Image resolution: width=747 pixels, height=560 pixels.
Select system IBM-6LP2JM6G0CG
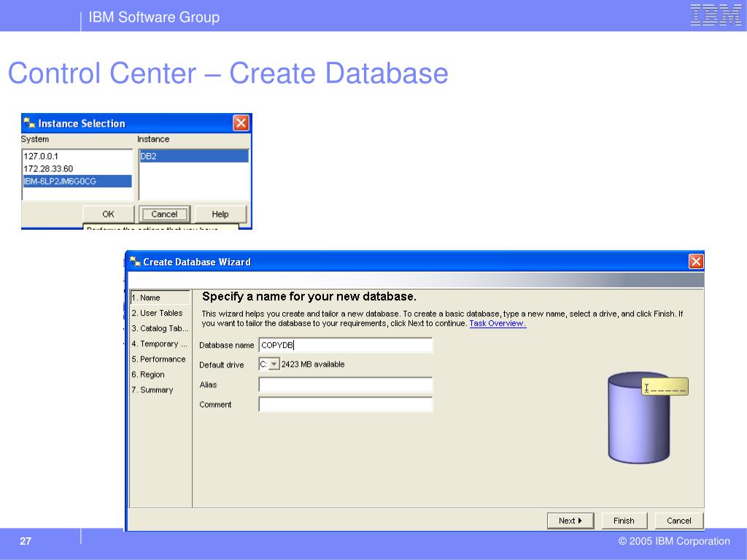pyautogui.click(x=77, y=182)
